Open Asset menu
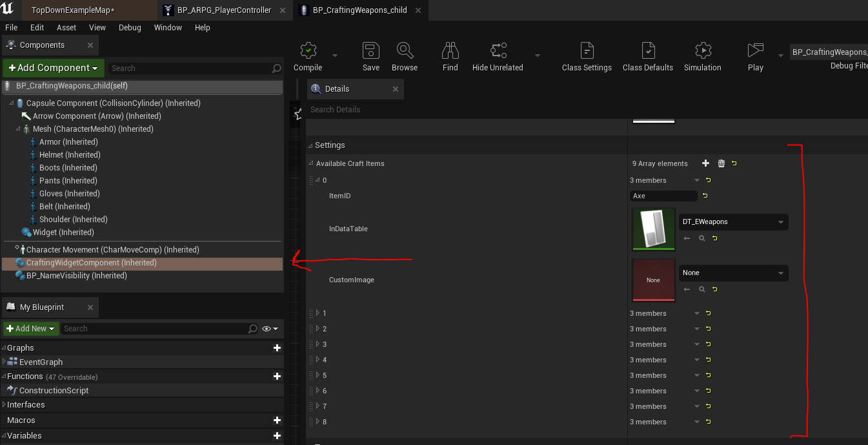Screen dimensions: 868x445 pyautogui.click(x=66, y=27)
